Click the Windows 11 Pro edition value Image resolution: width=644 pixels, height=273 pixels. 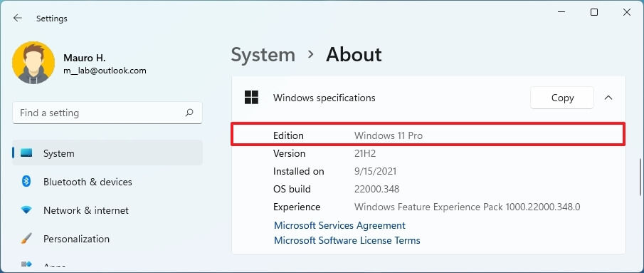388,135
